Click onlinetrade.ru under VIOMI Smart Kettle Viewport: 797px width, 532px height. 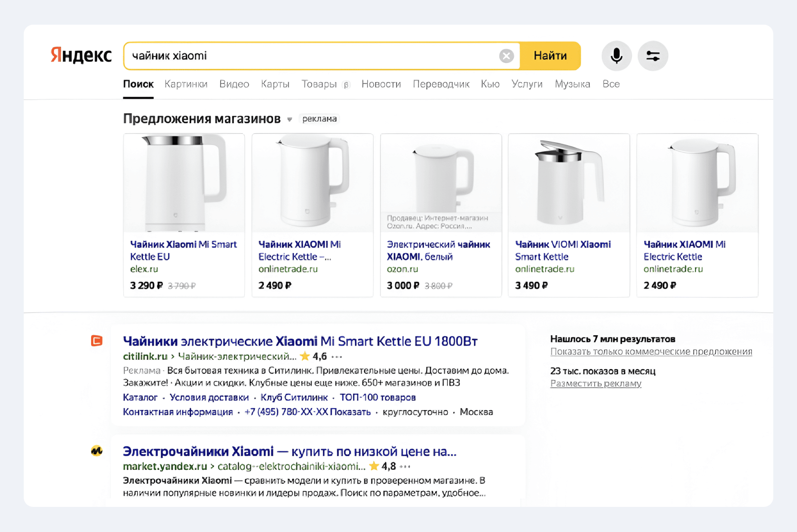[x=545, y=269]
